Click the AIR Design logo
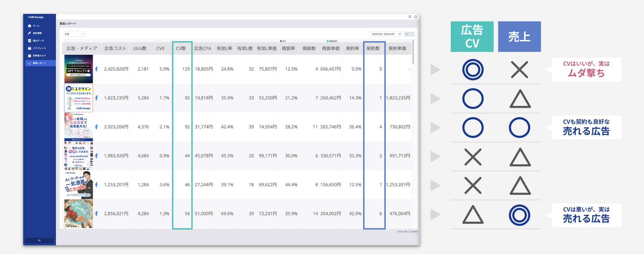This screenshot has height=254, width=644. coord(36,17)
